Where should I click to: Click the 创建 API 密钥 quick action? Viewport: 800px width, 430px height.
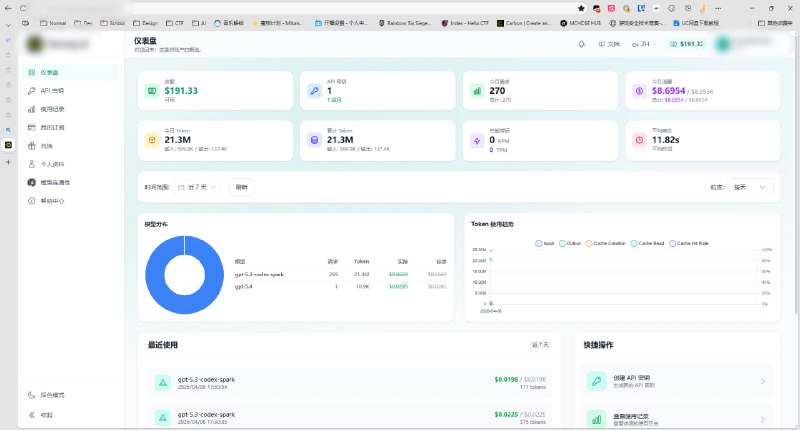(677, 382)
